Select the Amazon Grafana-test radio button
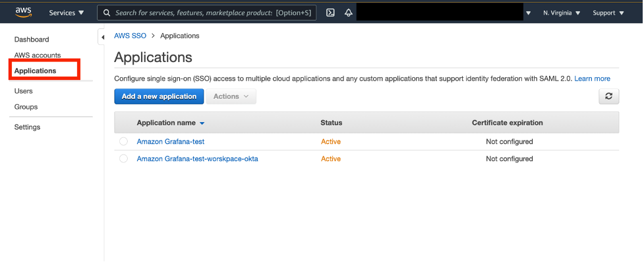Screen dimensions: 644x262 [124, 141]
